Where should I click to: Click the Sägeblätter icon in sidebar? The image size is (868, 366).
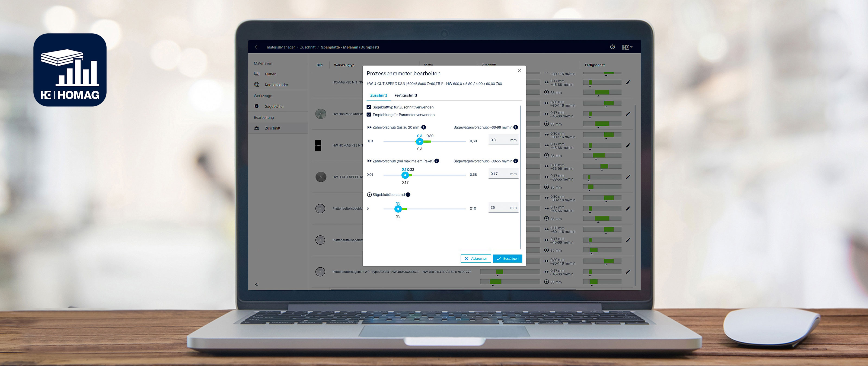coord(260,106)
